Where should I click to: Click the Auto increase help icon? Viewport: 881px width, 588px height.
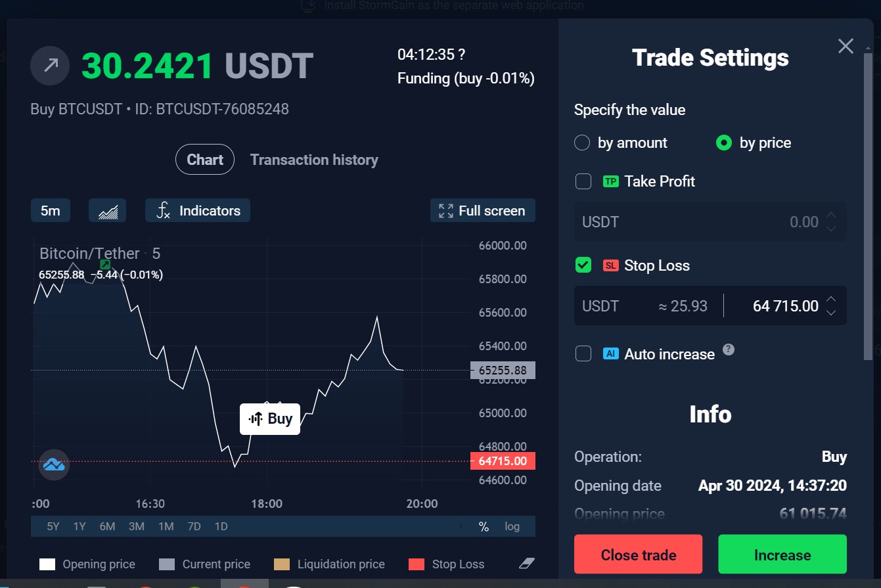coord(729,350)
